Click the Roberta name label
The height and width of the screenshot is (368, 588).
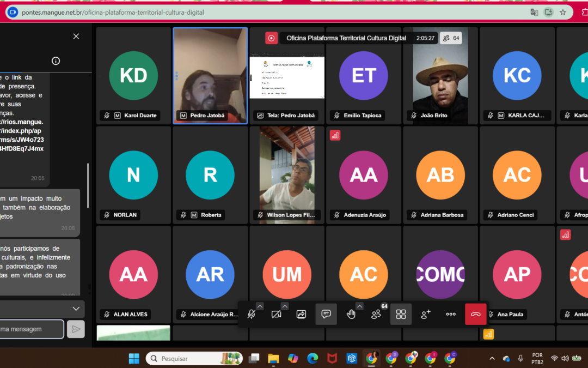click(211, 215)
